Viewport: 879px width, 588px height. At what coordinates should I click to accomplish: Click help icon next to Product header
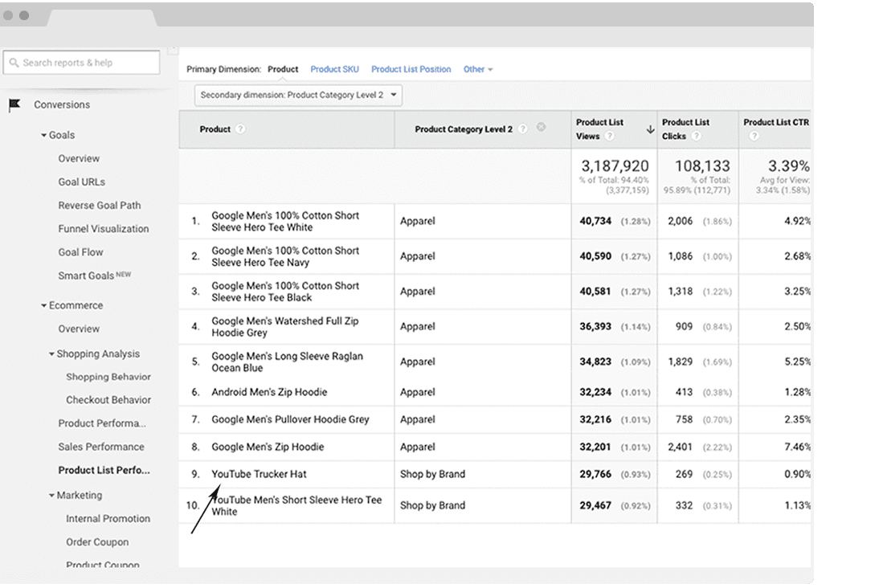tap(240, 129)
